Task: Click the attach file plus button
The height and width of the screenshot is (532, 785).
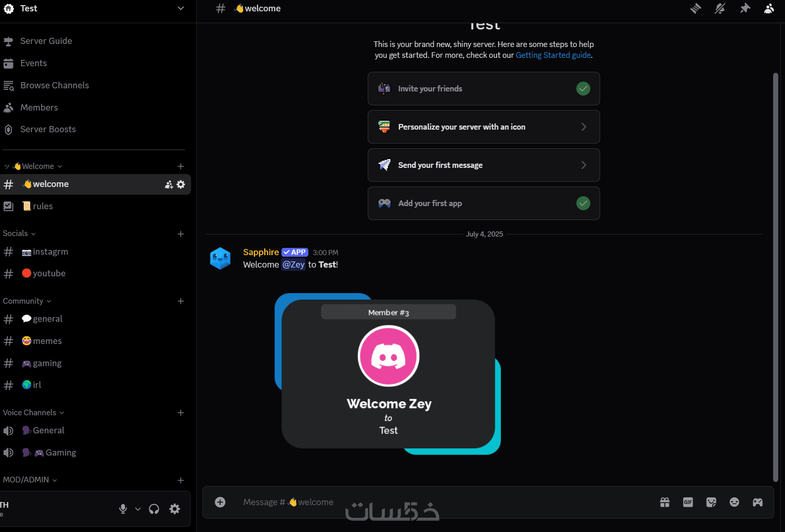Action: (220, 502)
